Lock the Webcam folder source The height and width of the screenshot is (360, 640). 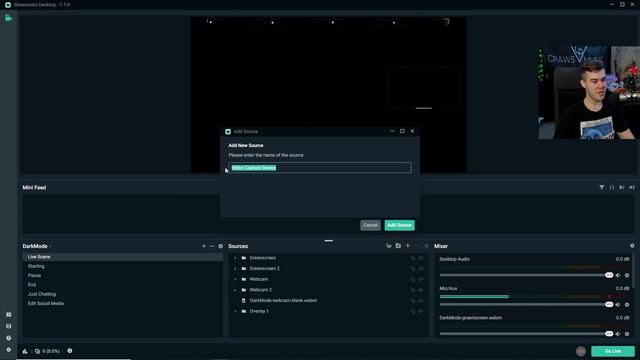(413, 279)
